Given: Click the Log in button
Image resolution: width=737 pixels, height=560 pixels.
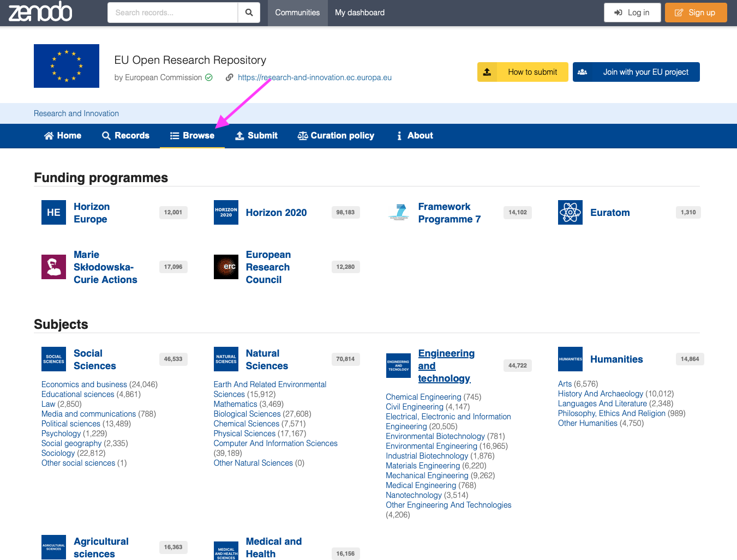Looking at the screenshot, I should pos(632,13).
